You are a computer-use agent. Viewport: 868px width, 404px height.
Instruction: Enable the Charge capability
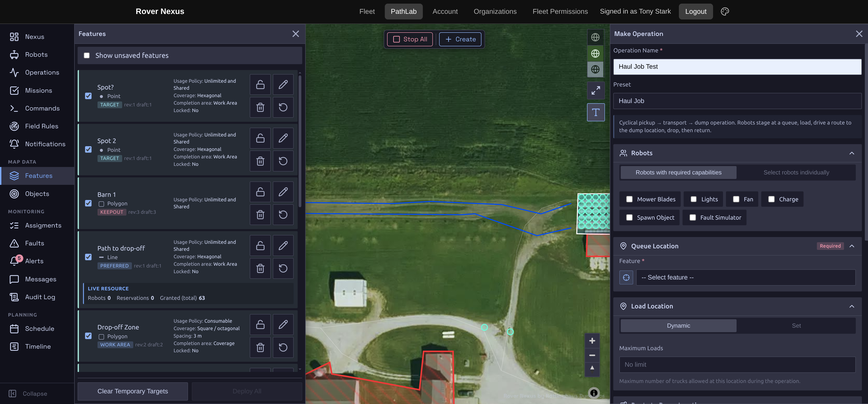771,199
